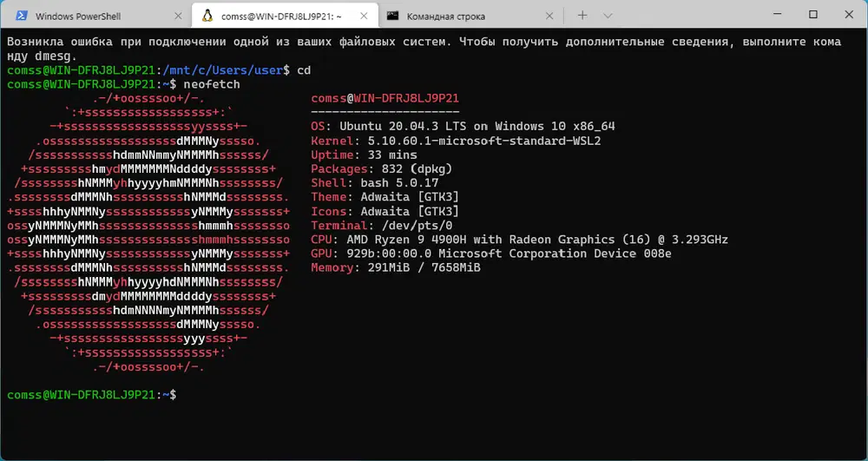Click the neofetch header above the dashed line
The width and height of the screenshot is (868, 461).
pyautogui.click(x=385, y=98)
